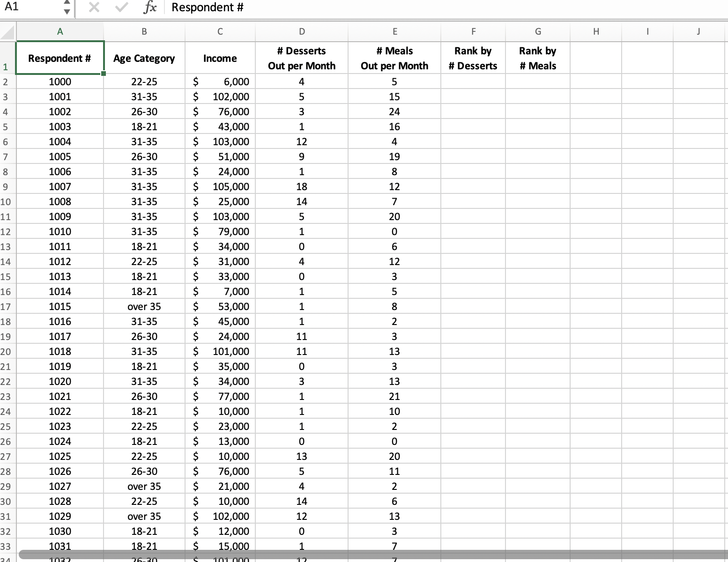This screenshot has height=562, width=728.
Task: Click meals value 10 for respondent 1022
Action: [x=394, y=412]
